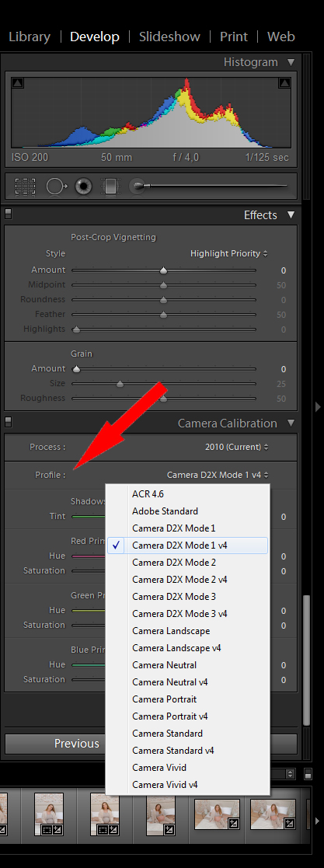Viewport: 324px width, 868px height.
Task: Switch to the Library module
Action: (x=30, y=37)
